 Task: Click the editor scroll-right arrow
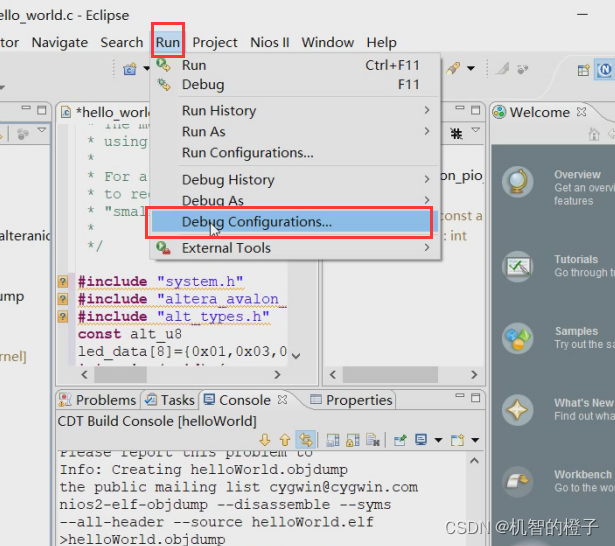click(x=277, y=375)
